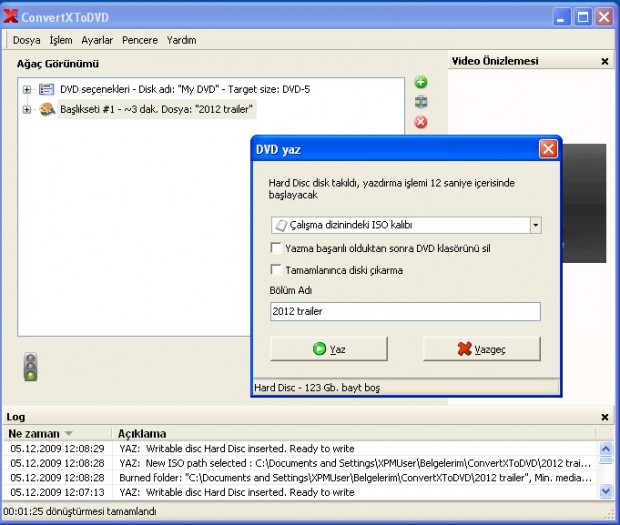
Task: Click the log scrollbar down arrow
Action: (x=606, y=491)
